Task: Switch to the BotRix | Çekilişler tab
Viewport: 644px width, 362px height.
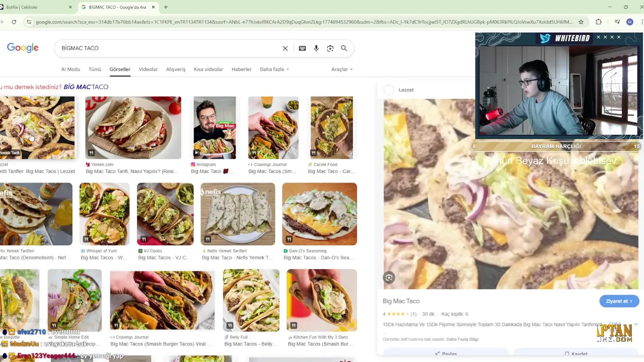Action: (35, 7)
